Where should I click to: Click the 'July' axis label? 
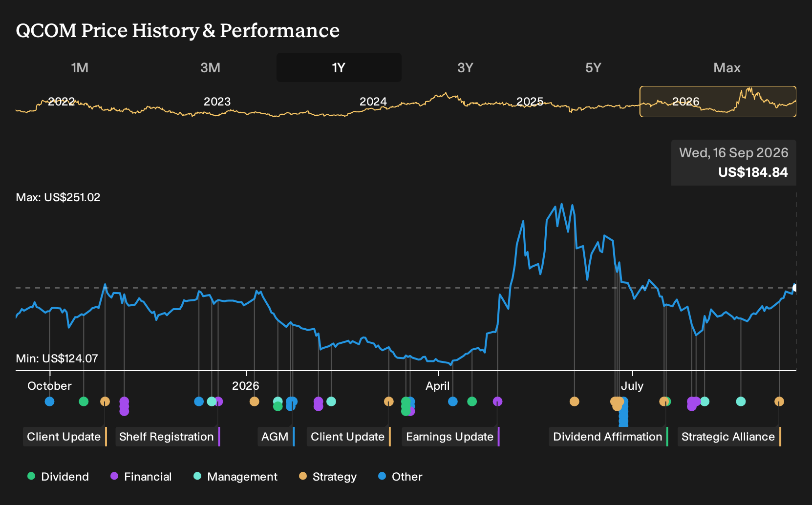click(x=632, y=386)
